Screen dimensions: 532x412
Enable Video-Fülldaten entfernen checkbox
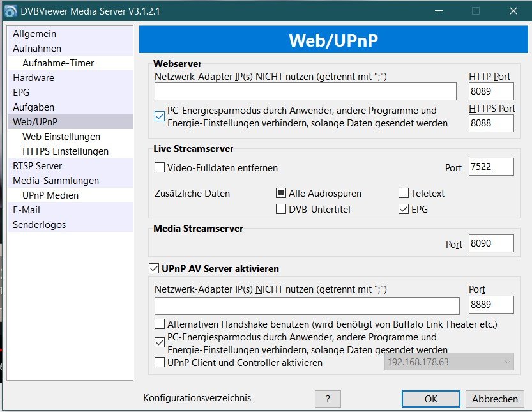tap(160, 168)
